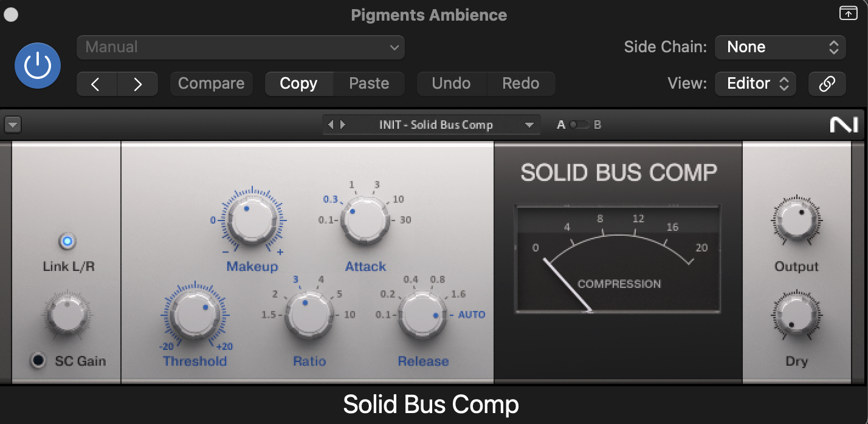The image size is (868, 424).
Task: Go to previous preset with left arrow
Action: pyautogui.click(x=97, y=84)
